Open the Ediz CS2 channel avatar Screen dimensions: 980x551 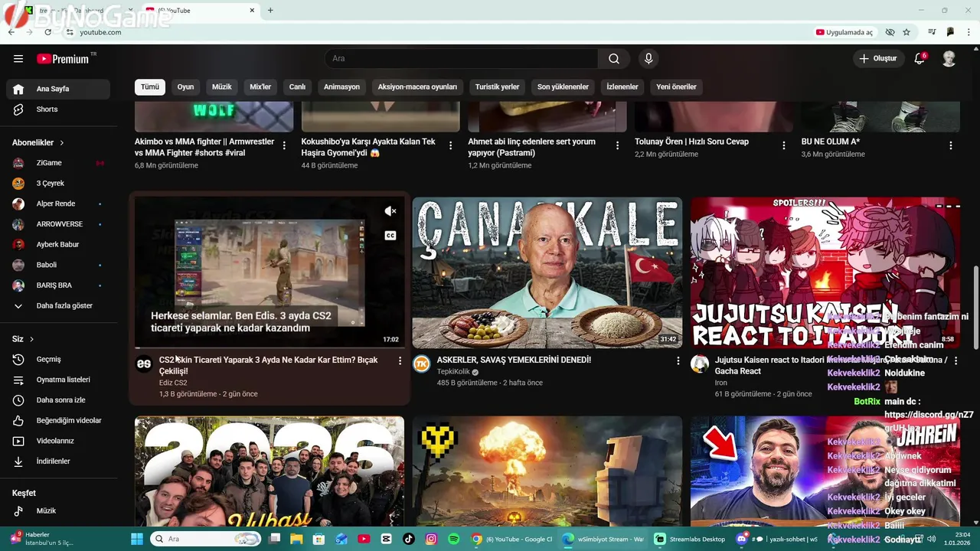[x=144, y=364]
